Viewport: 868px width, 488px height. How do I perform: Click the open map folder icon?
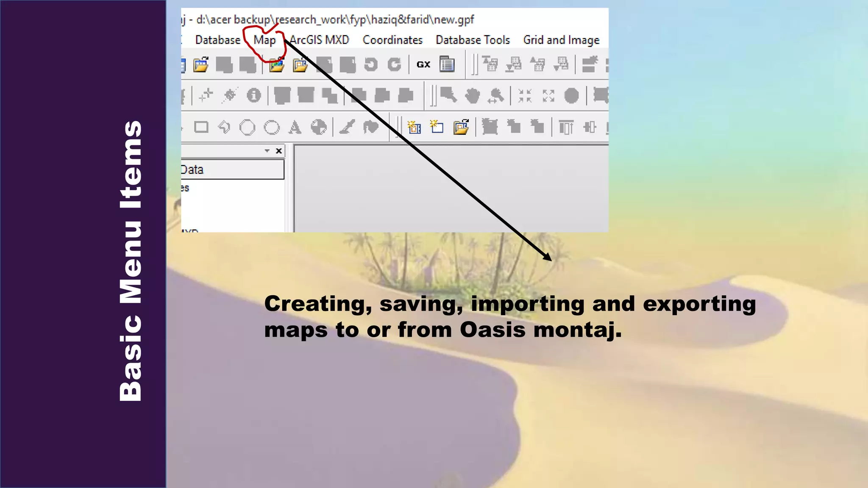(277, 65)
